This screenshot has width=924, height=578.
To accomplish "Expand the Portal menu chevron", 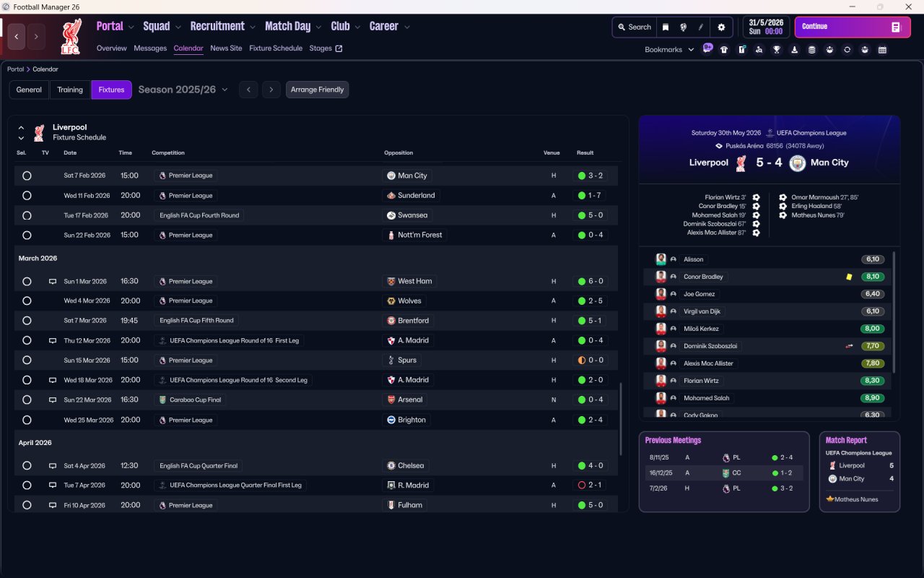I will tap(131, 27).
